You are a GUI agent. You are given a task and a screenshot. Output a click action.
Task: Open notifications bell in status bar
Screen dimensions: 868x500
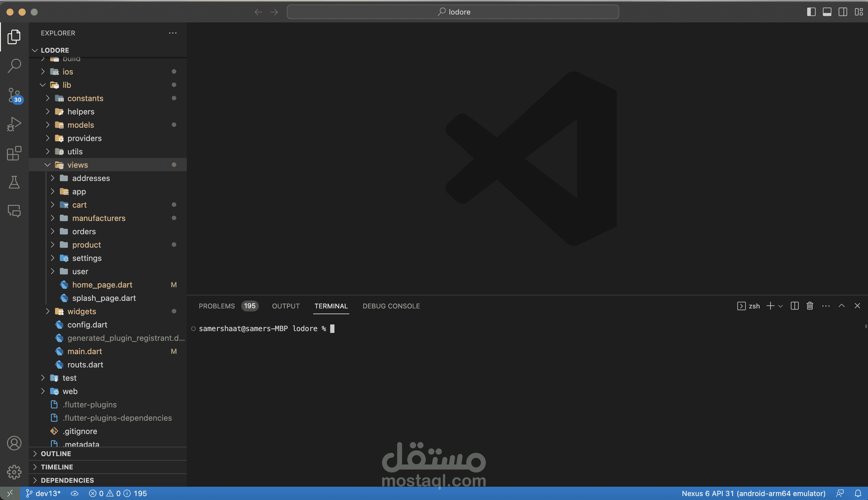click(858, 493)
